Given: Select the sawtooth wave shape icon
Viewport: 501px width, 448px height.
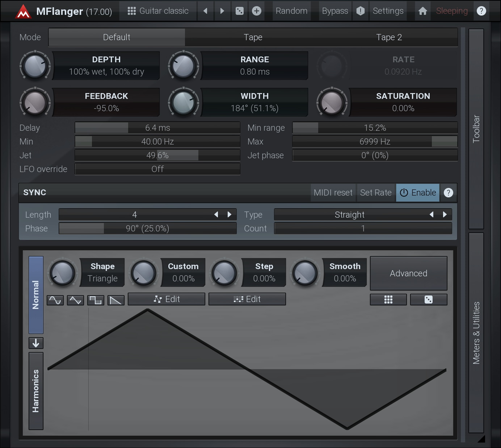Looking at the screenshot, I should click(x=116, y=300).
